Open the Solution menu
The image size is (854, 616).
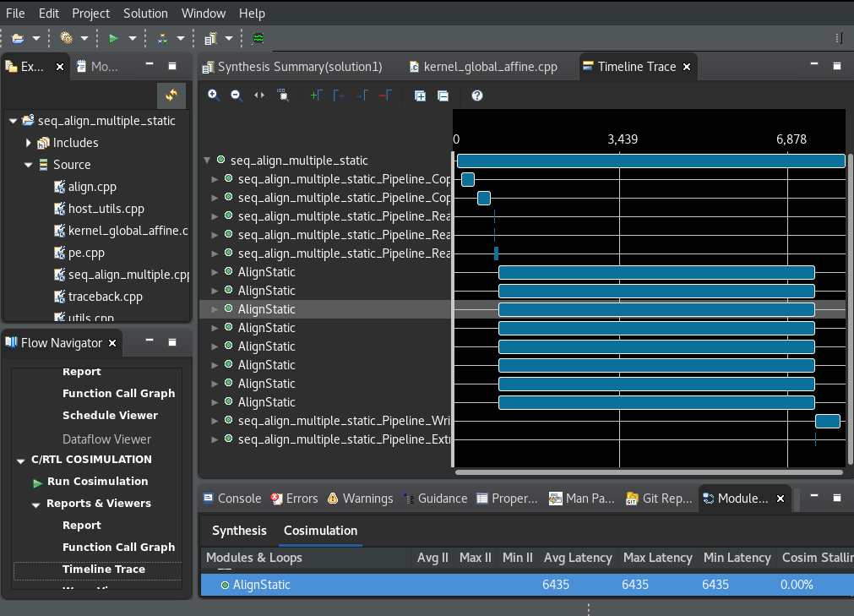coord(144,13)
